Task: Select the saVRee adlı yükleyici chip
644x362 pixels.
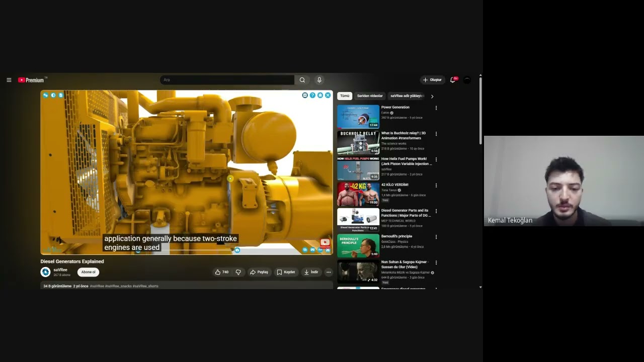Action: 407,96
